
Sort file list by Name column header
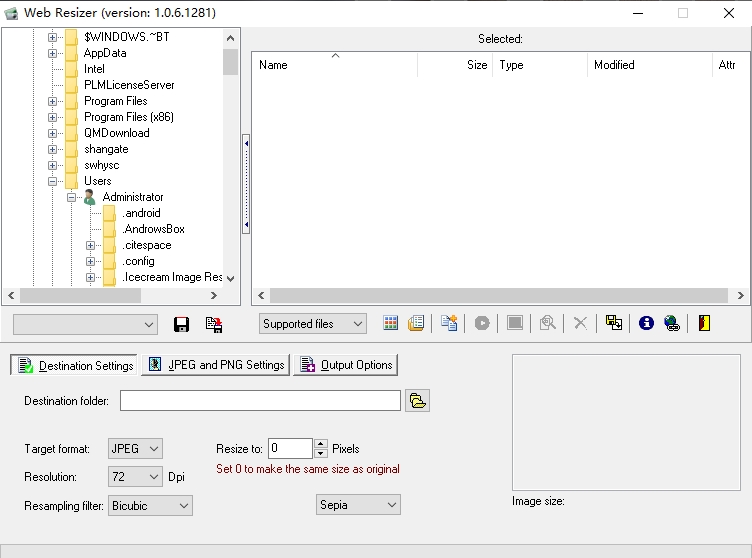[x=333, y=65]
